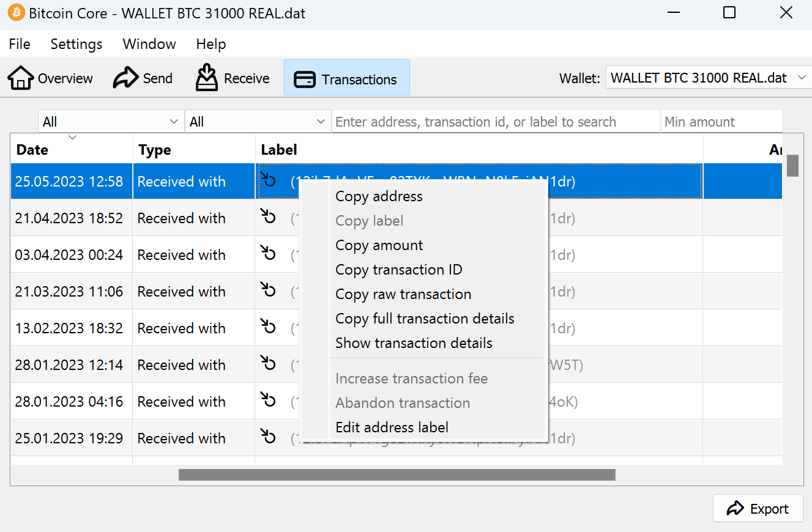Screen dimensions: 812x532
Task: Click the horizontal scrollbar of transaction table
Action: tap(397, 475)
